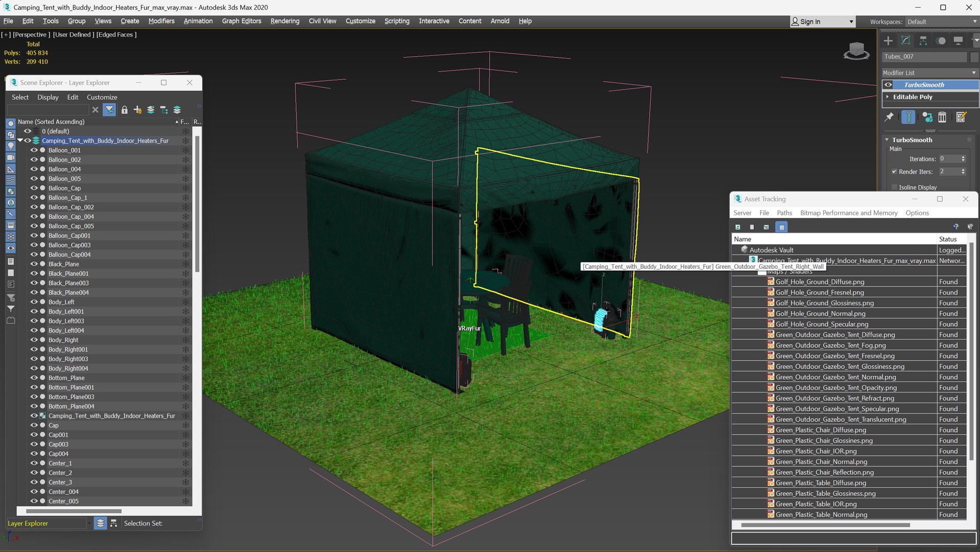Click the Tubes_007 object name field
980x552 pixels.
click(x=924, y=57)
